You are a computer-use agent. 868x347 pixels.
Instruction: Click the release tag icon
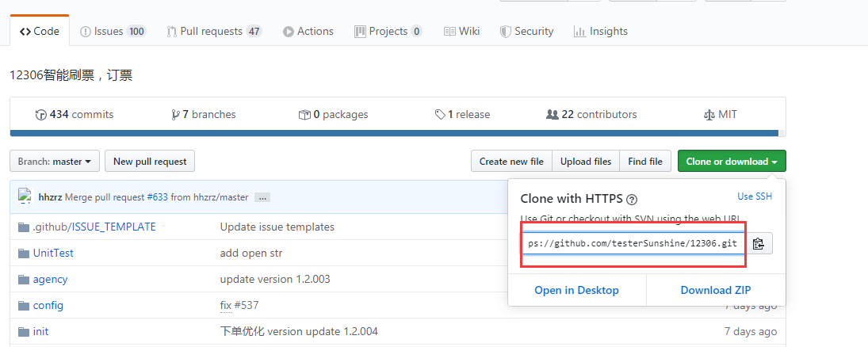click(440, 115)
